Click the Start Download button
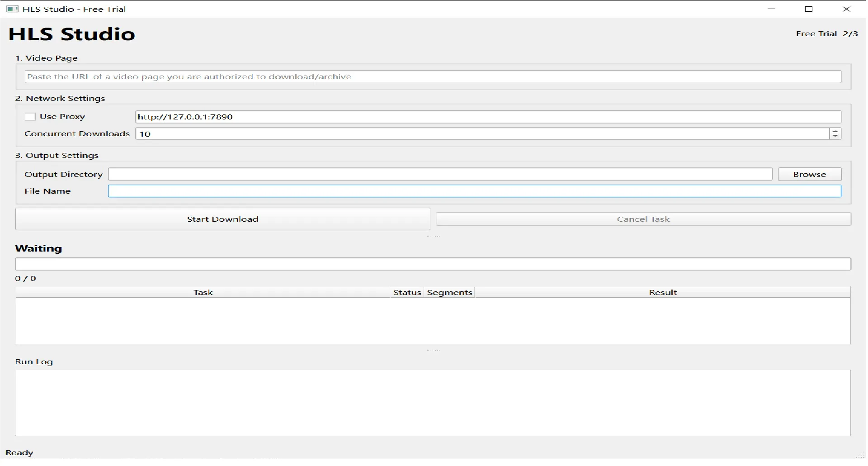The width and height of the screenshot is (868, 466). point(223,219)
